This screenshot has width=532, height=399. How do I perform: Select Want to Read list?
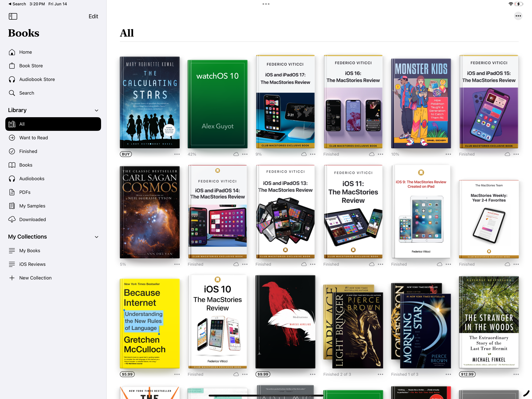point(53,138)
